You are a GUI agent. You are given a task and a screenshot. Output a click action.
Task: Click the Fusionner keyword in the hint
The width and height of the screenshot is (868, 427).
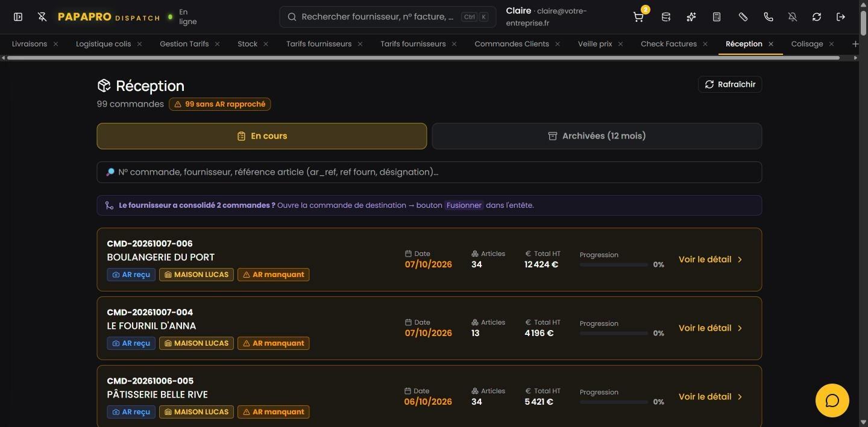[x=464, y=205]
